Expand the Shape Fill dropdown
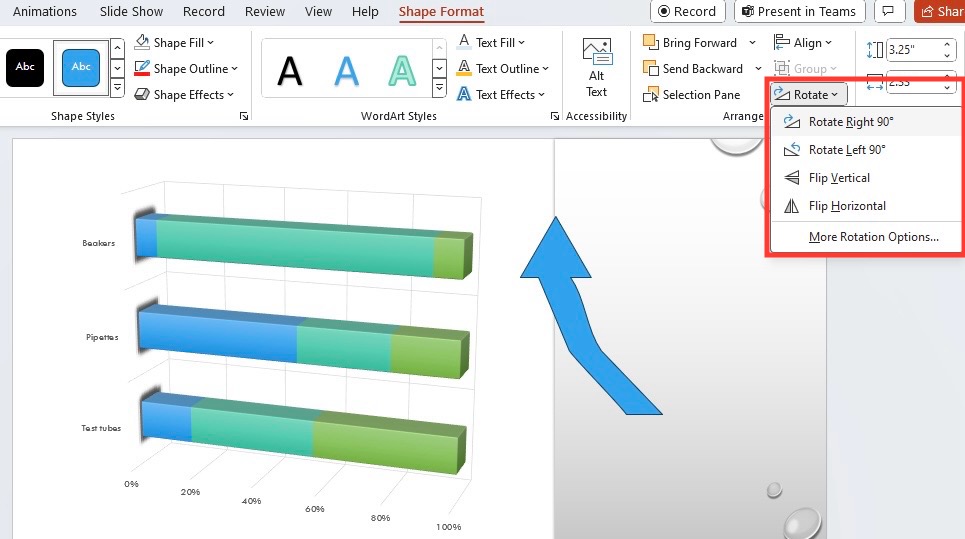The height and width of the screenshot is (539, 965). click(210, 42)
